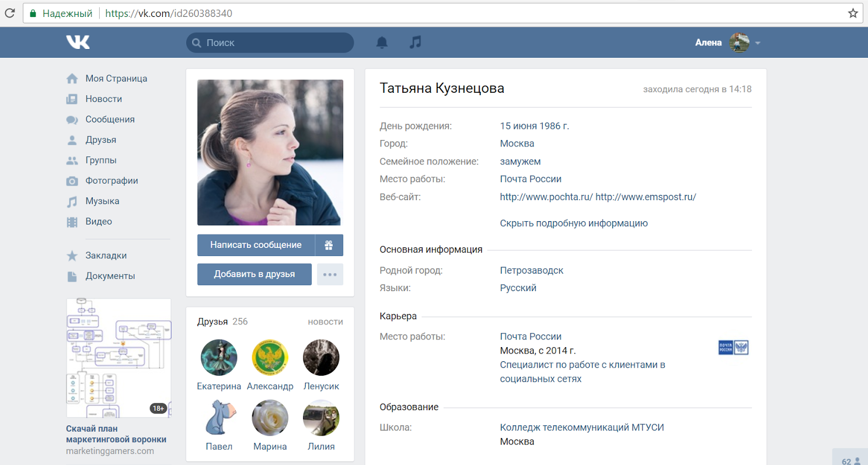Image resolution: width=868 pixels, height=465 pixels.
Task: Click the Добавить в друзья button
Action: [254, 274]
